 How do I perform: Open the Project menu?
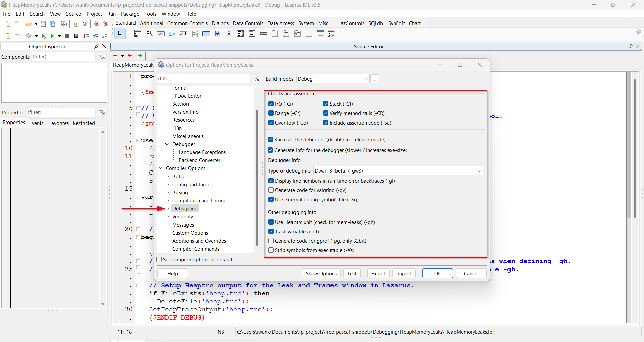[94, 14]
